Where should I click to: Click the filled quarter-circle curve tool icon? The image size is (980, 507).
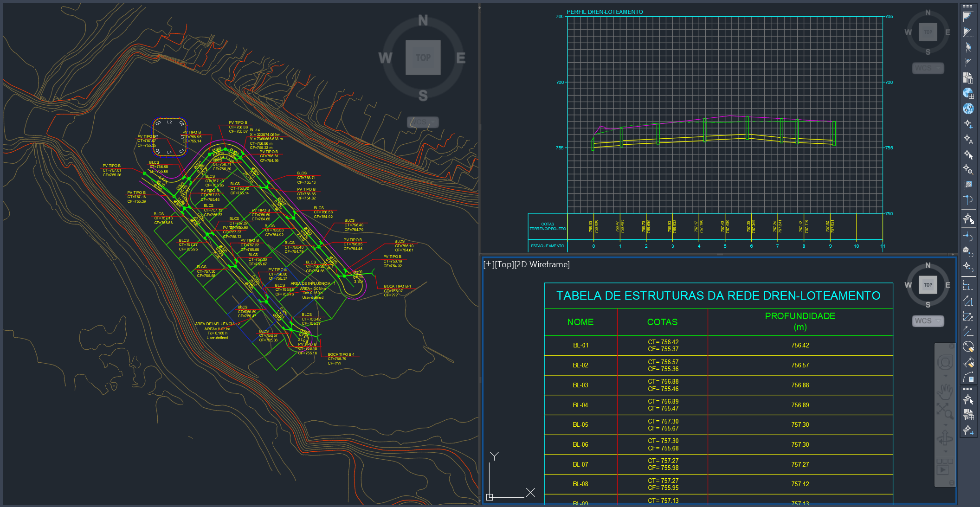point(967,16)
